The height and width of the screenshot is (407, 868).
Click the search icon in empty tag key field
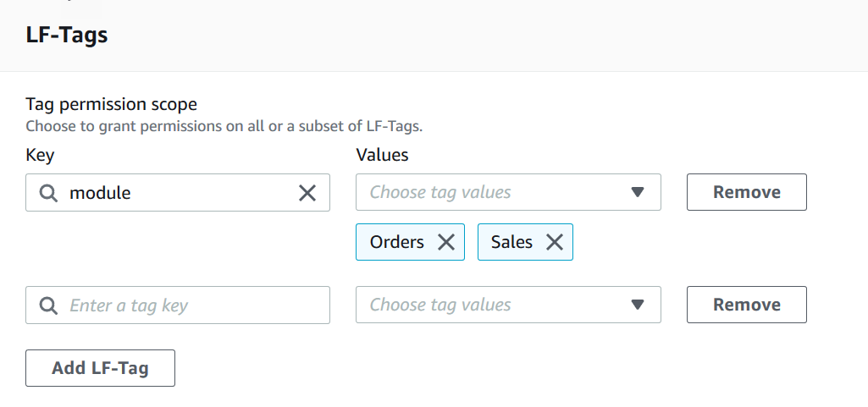(x=48, y=305)
